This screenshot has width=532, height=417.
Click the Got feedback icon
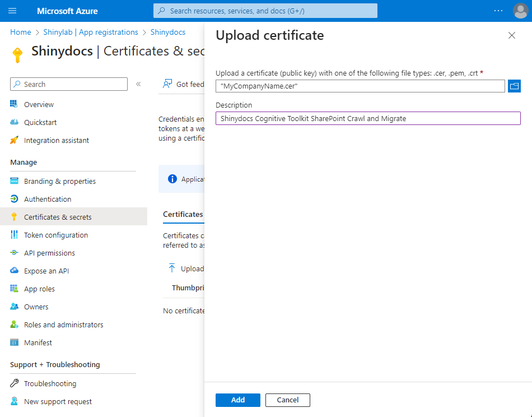pyautogui.click(x=167, y=84)
